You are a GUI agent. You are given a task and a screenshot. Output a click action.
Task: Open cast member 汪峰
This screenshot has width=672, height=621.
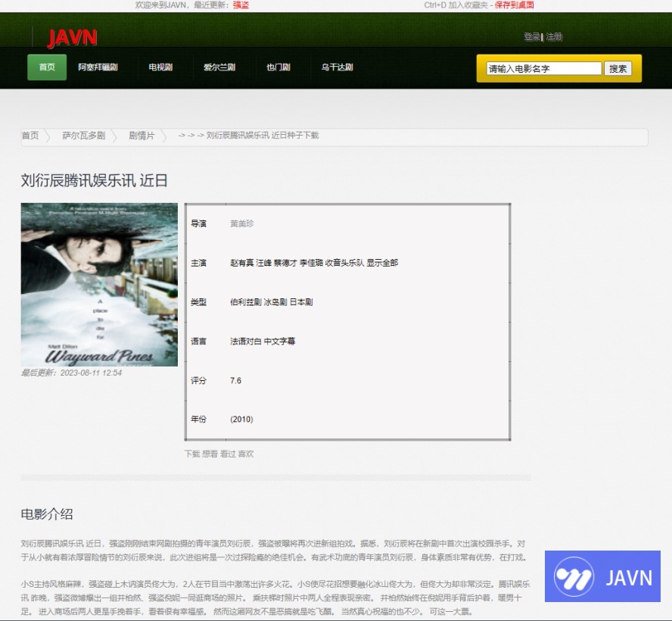click(263, 263)
